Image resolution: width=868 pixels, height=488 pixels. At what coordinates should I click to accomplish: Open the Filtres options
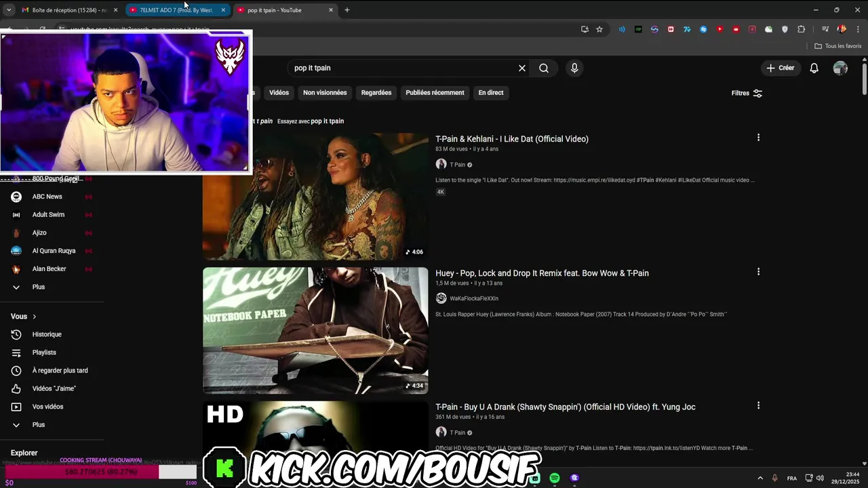747,93
